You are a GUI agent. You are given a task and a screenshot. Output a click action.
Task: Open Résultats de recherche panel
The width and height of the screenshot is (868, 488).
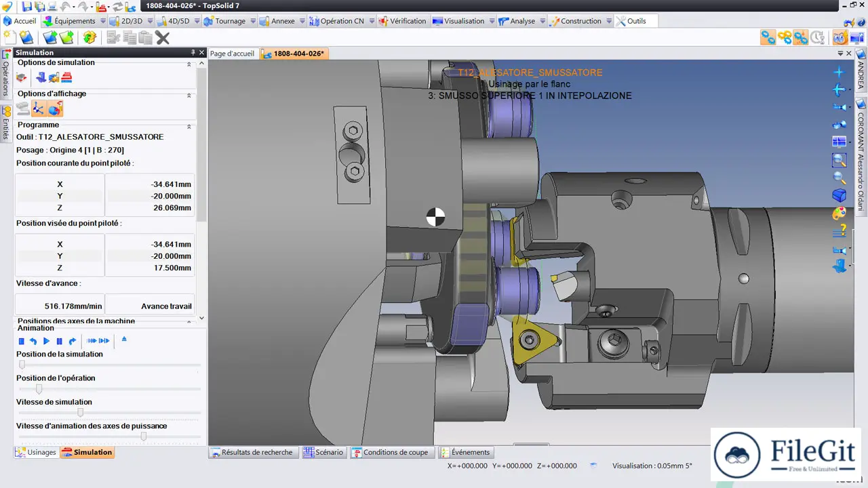click(252, 452)
